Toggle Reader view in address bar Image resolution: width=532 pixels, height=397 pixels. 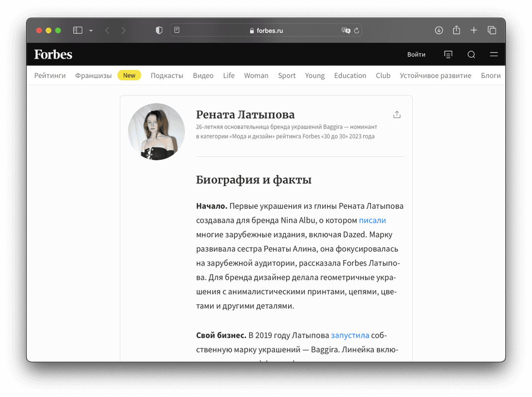177,31
